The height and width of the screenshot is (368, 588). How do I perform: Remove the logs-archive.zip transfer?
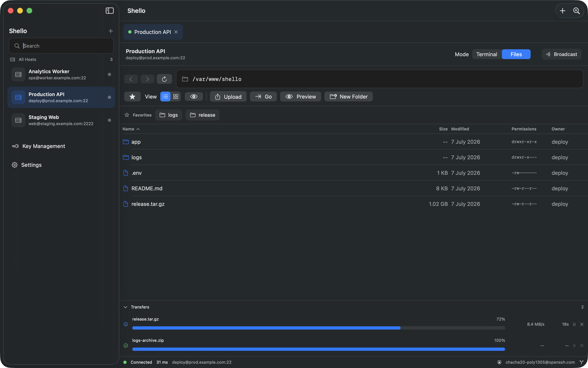582,346
